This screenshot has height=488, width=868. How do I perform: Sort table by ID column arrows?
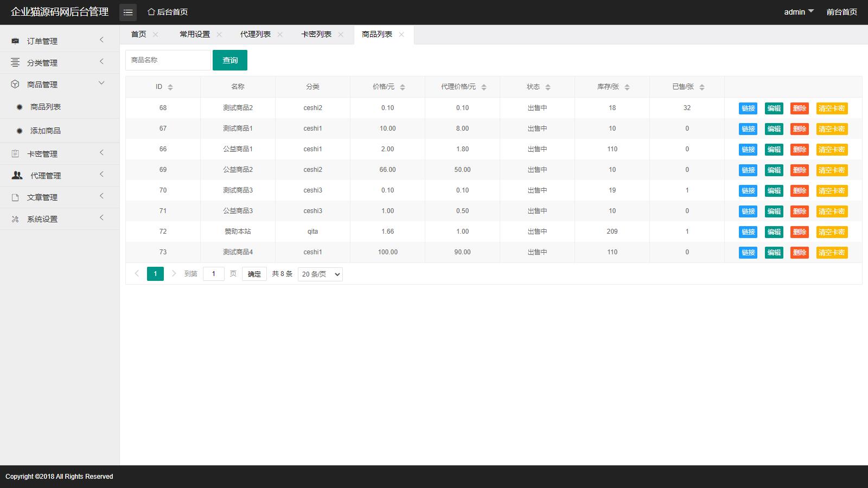170,87
